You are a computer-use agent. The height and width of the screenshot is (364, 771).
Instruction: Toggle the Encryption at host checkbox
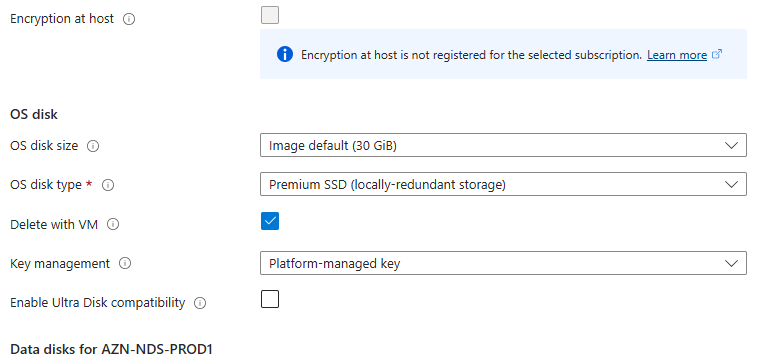tap(270, 15)
